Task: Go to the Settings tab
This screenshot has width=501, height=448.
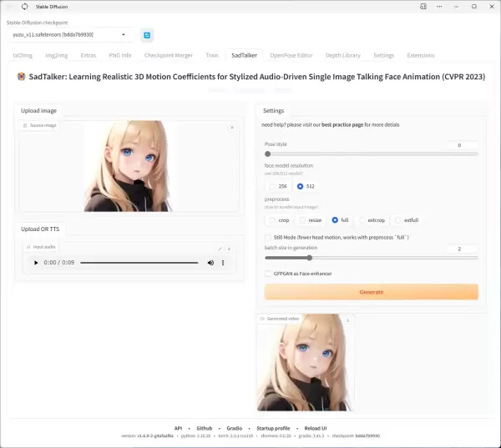Action: coord(384,55)
